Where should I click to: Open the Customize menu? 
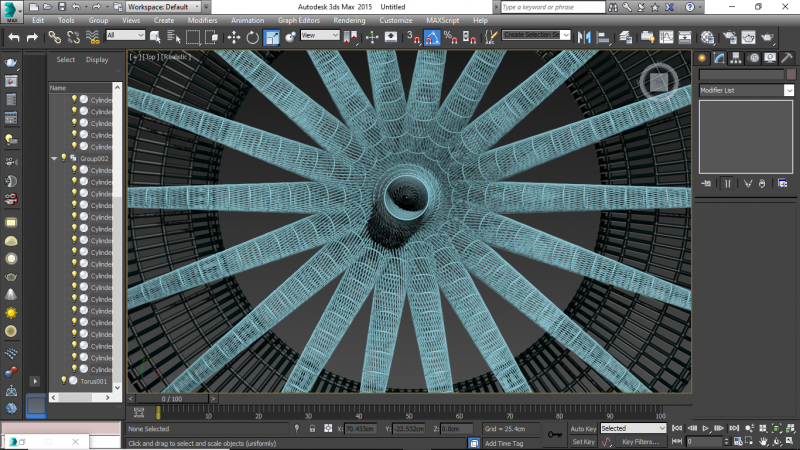pos(395,20)
